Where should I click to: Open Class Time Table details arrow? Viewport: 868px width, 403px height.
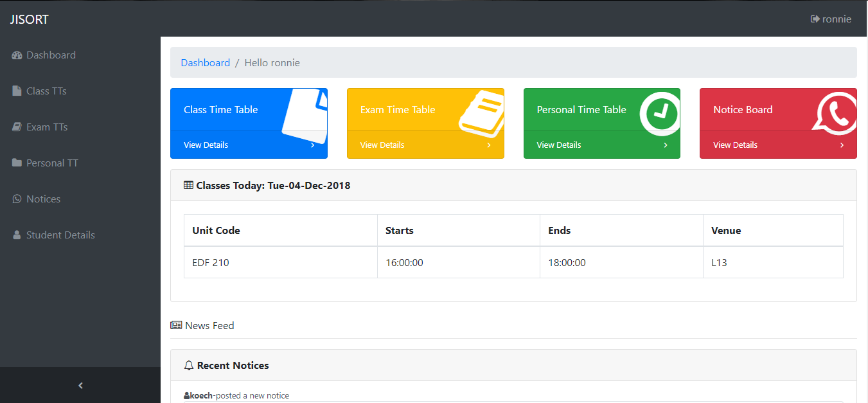[312, 145]
